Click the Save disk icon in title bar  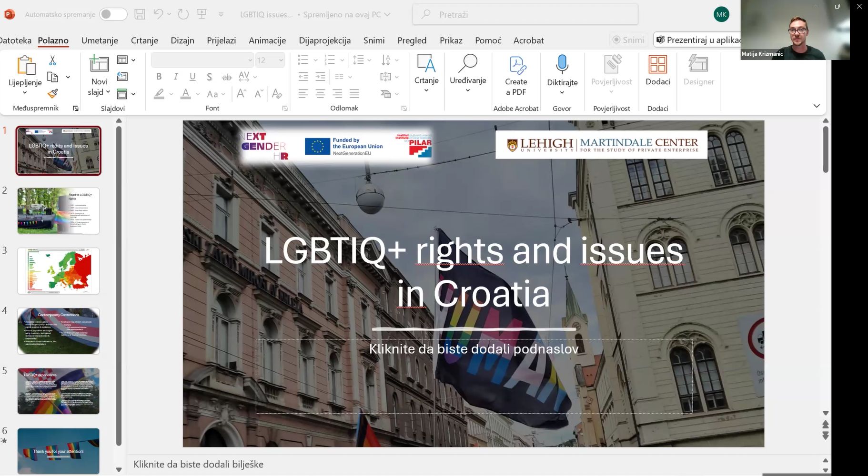pyautogui.click(x=140, y=14)
